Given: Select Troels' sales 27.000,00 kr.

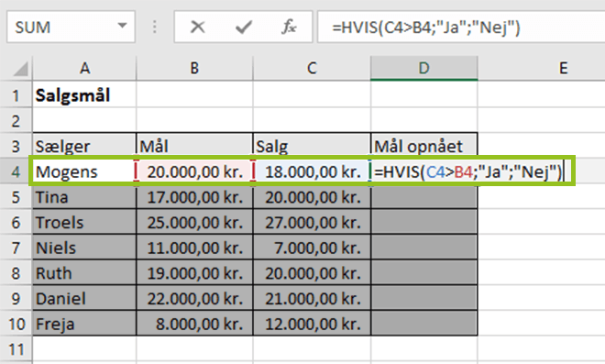Looking at the screenshot, I should [x=312, y=222].
